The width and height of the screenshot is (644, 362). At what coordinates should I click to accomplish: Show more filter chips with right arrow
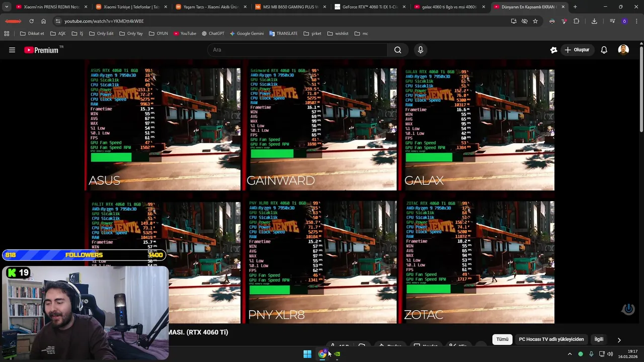point(619,340)
